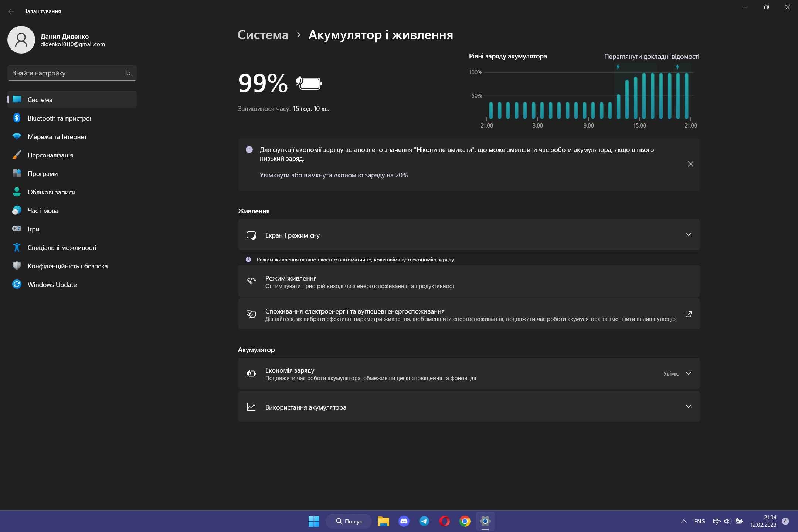Open the clock and date 21:04
This screenshot has width=798, height=532.
pos(763,521)
